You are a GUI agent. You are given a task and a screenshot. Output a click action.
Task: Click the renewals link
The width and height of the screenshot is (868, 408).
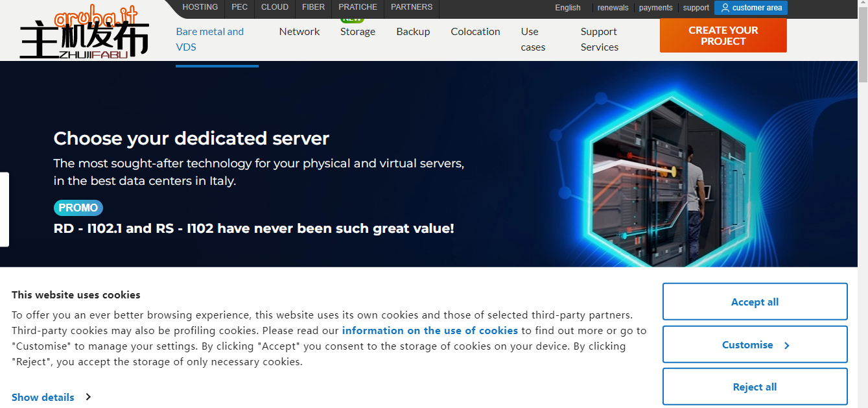pos(613,8)
